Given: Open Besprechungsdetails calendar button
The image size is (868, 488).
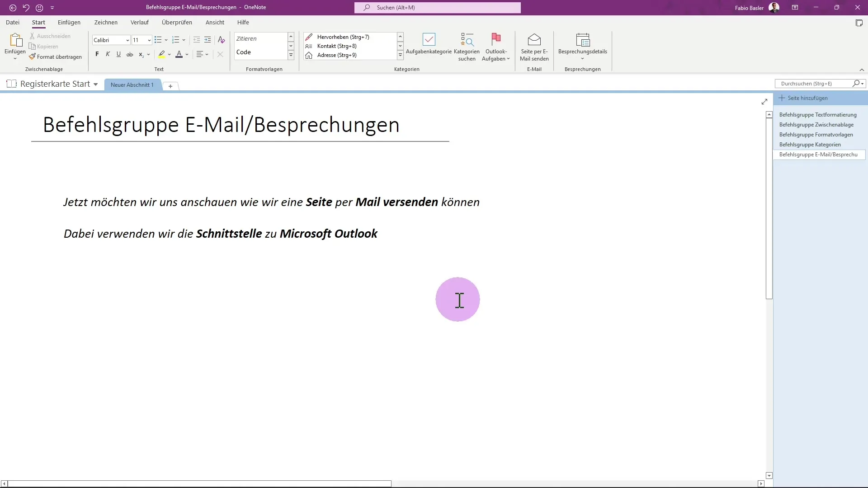Looking at the screenshot, I should 582,47.
